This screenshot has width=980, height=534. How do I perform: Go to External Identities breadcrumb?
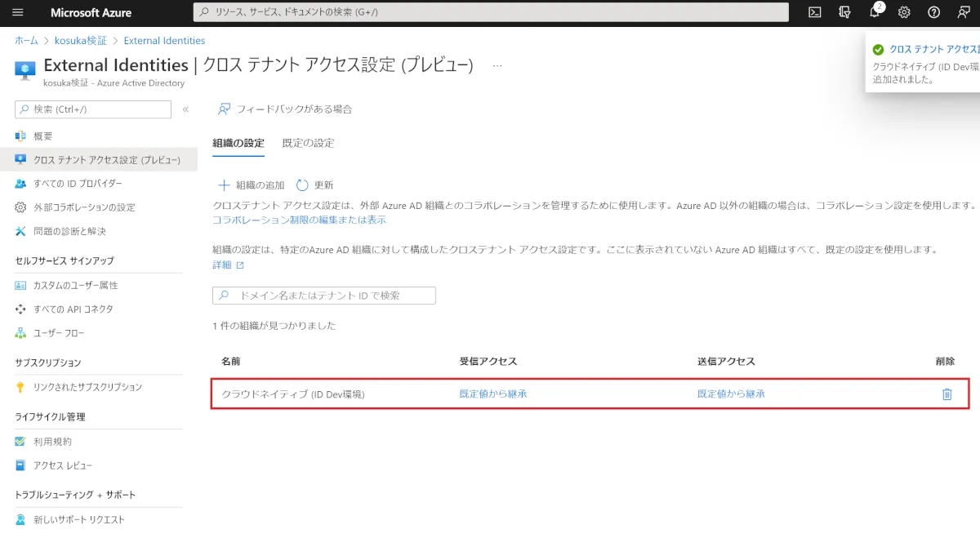164,41
